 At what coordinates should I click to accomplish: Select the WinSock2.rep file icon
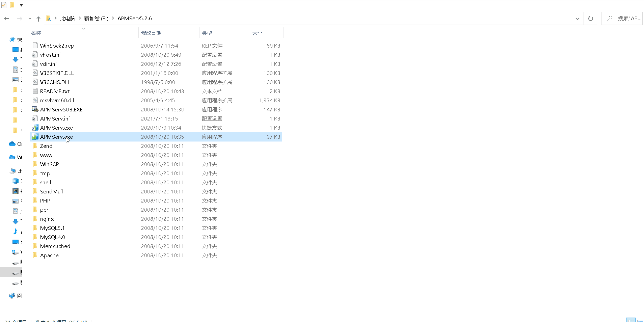pyautogui.click(x=35, y=45)
